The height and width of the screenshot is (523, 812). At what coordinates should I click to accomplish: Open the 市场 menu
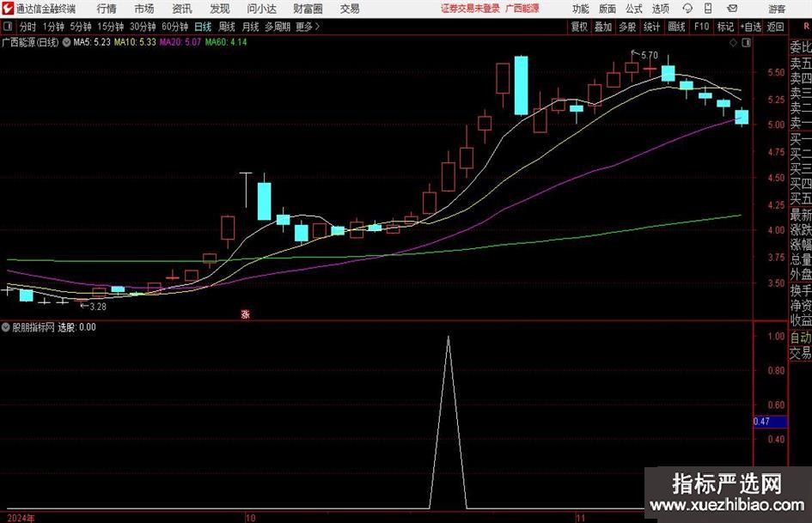click(144, 9)
